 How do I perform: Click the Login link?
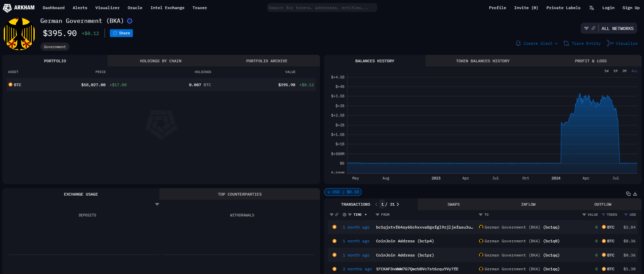[x=608, y=8]
